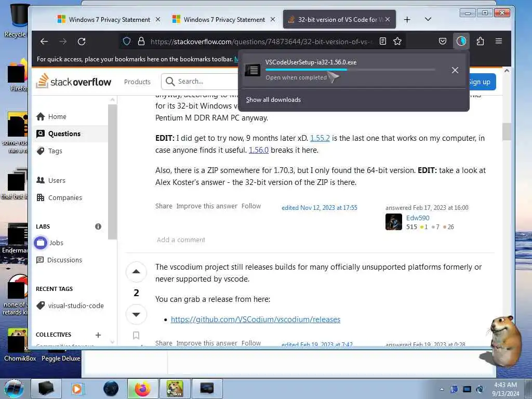Expand the list all tabs chevron
This screenshot has width=532, height=399.
(428, 19)
